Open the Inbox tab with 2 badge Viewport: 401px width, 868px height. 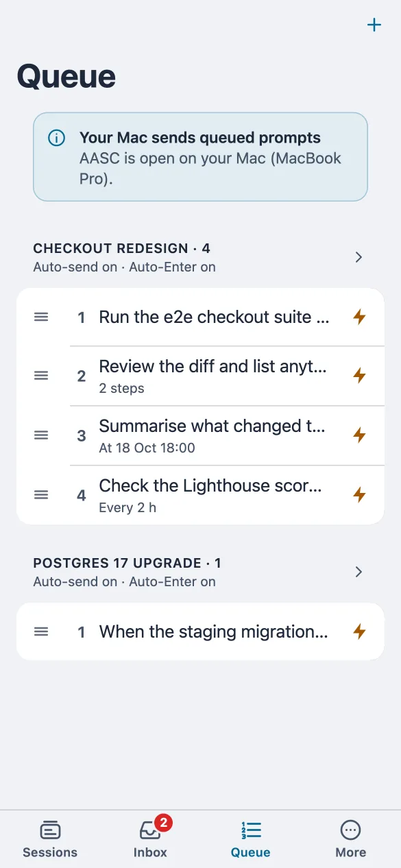(x=150, y=839)
